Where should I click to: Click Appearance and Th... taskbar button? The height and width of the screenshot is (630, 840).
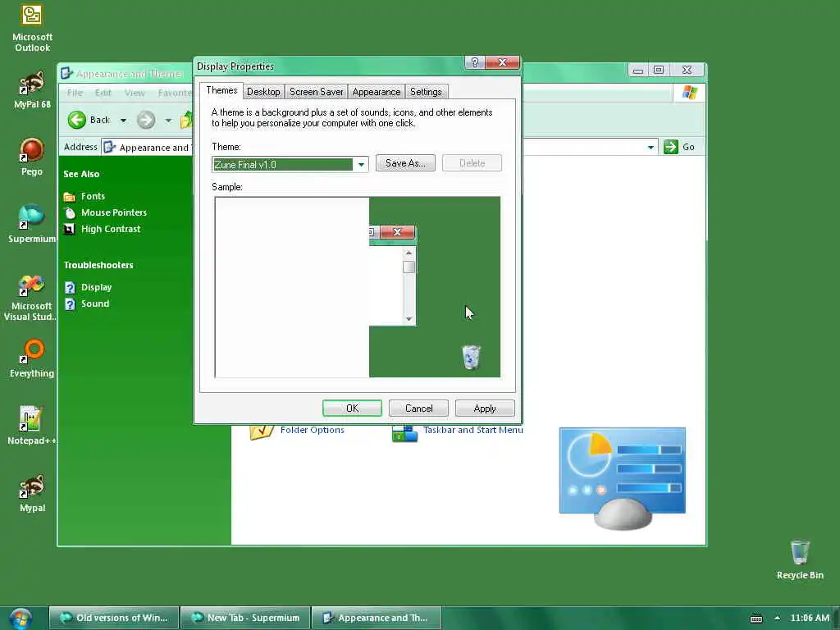point(376,619)
